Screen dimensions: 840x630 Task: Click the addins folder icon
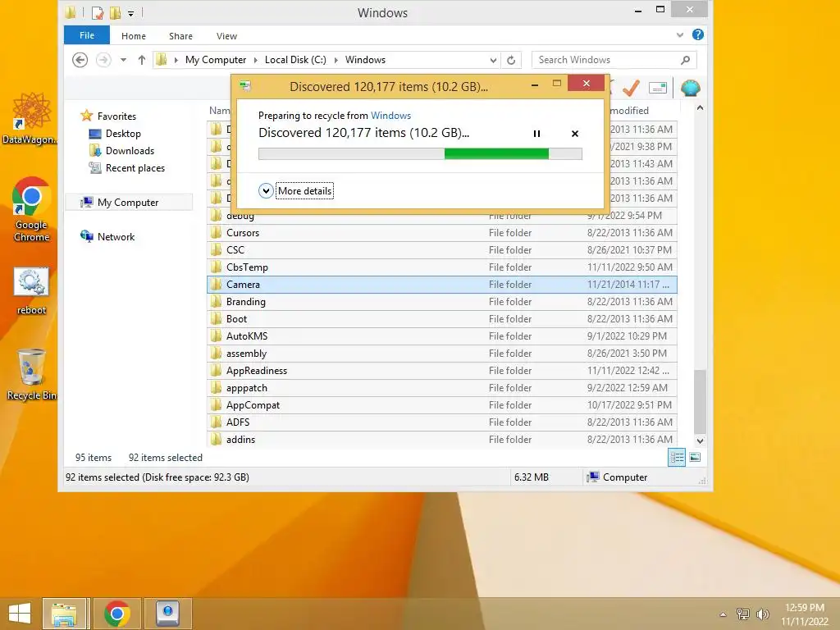click(216, 440)
